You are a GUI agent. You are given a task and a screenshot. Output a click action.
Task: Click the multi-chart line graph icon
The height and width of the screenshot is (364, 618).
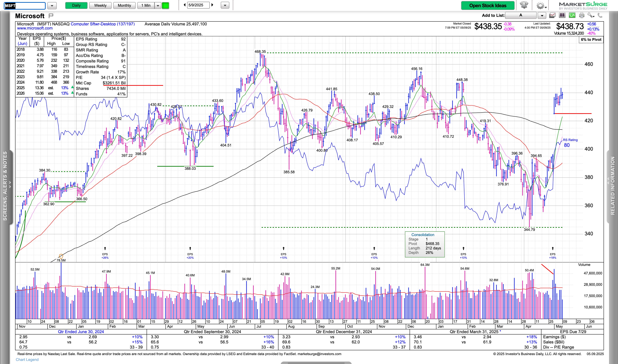[x=552, y=15]
